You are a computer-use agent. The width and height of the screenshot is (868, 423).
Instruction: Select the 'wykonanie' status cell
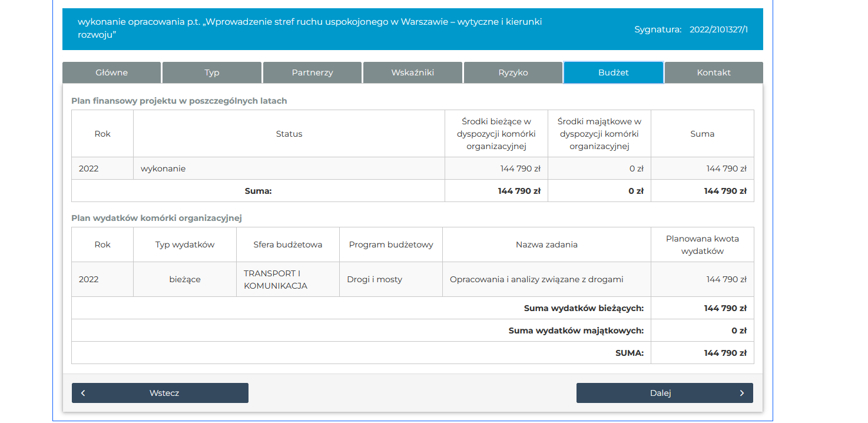163,168
